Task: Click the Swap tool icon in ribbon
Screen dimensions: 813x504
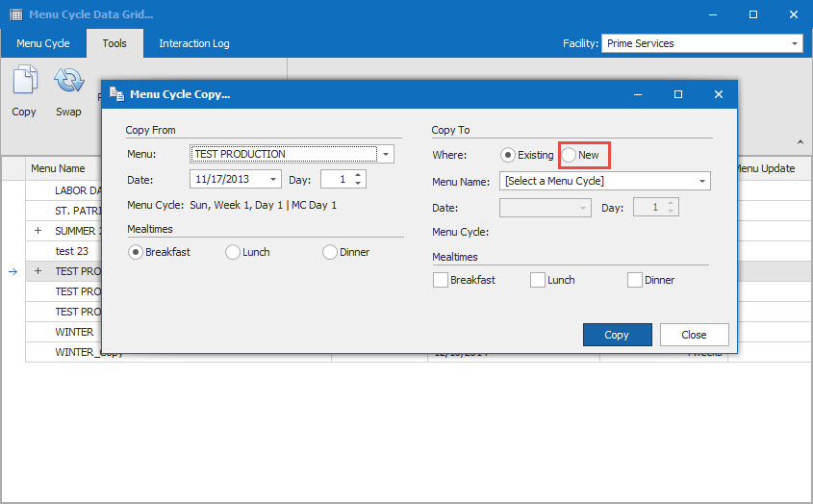Action: pos(68,79)
